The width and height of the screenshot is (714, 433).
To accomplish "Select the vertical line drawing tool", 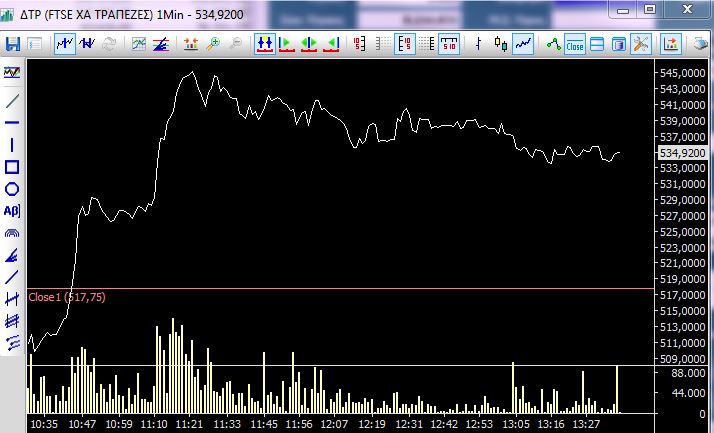I will click(12, 145).
